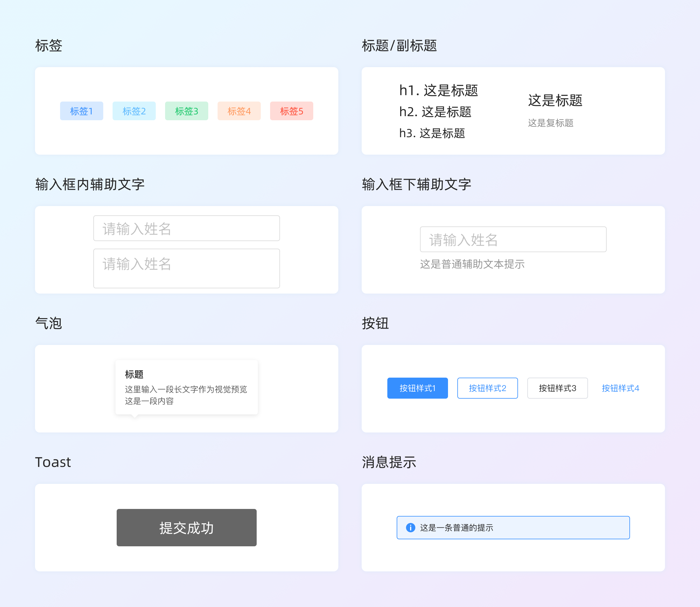This screenshot has height=607, width=700.
Task: Click the popover title 标题
Action: click(x=134, y=374)
